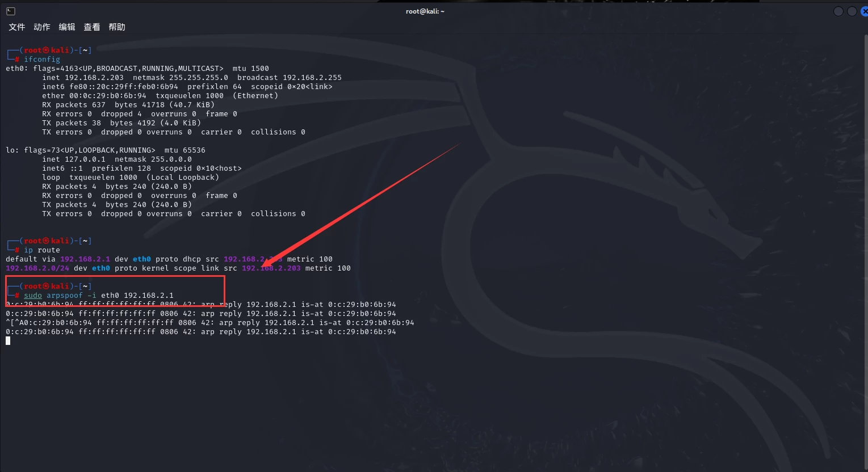Minimize the terminal window
This screenshot has height=472, width=868.
(838, 11)
